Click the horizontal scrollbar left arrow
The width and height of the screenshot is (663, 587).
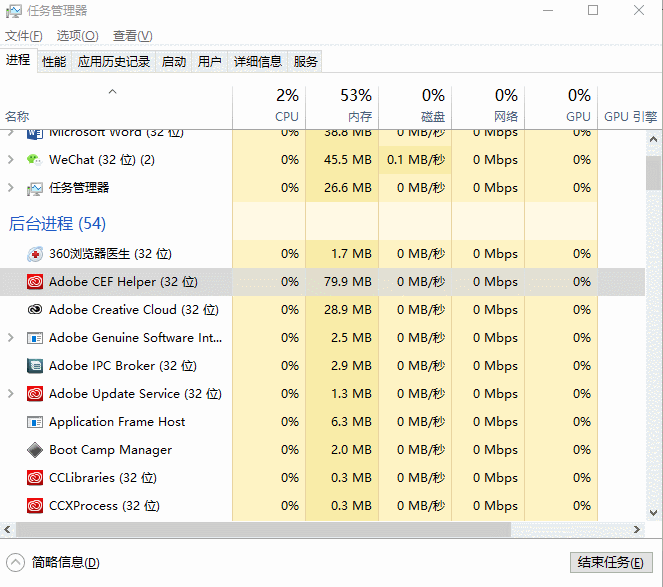click(x=7, y=529)
